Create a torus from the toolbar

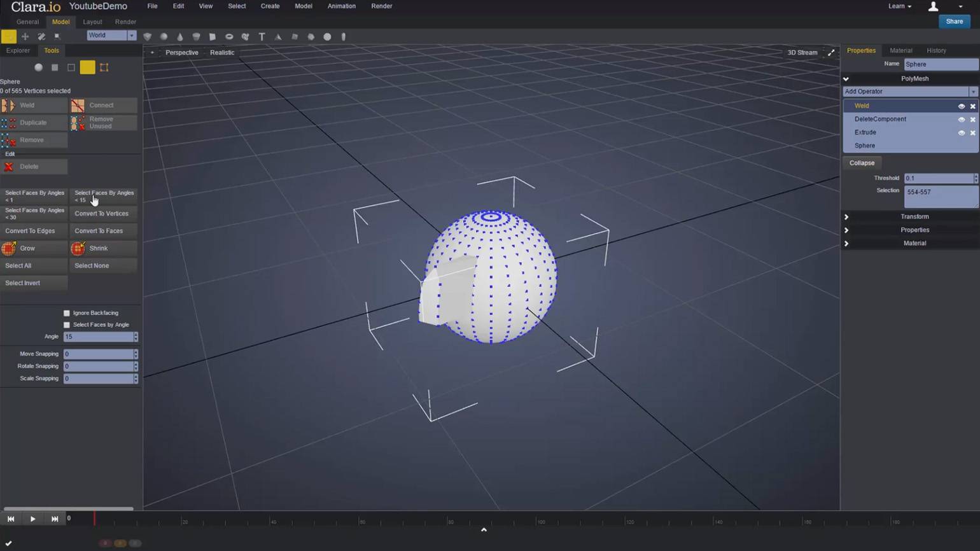click(x=229, y=37)
